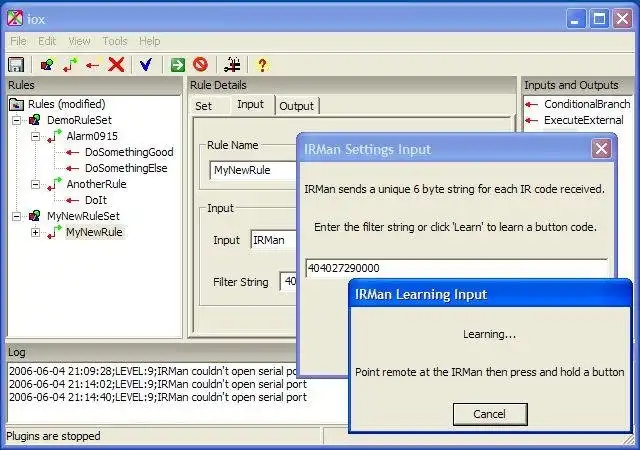
Task: Select the highlighted MyNewRule label
Action: pos(94,232)
